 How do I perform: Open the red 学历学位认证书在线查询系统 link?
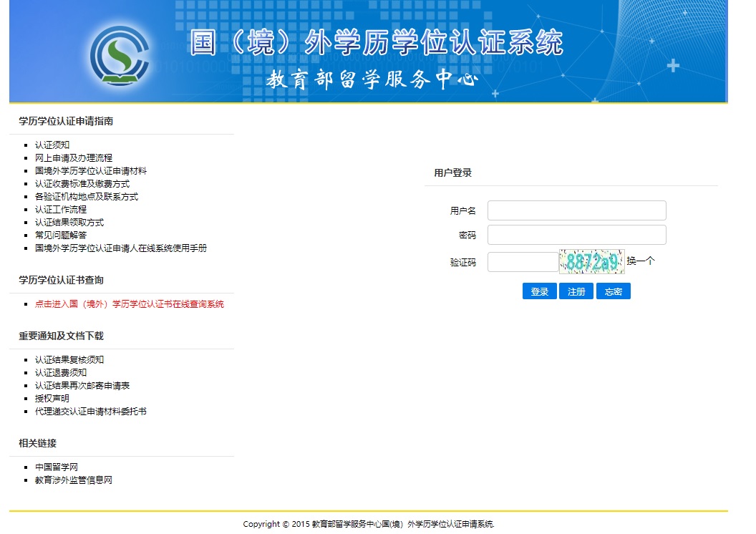129,304
